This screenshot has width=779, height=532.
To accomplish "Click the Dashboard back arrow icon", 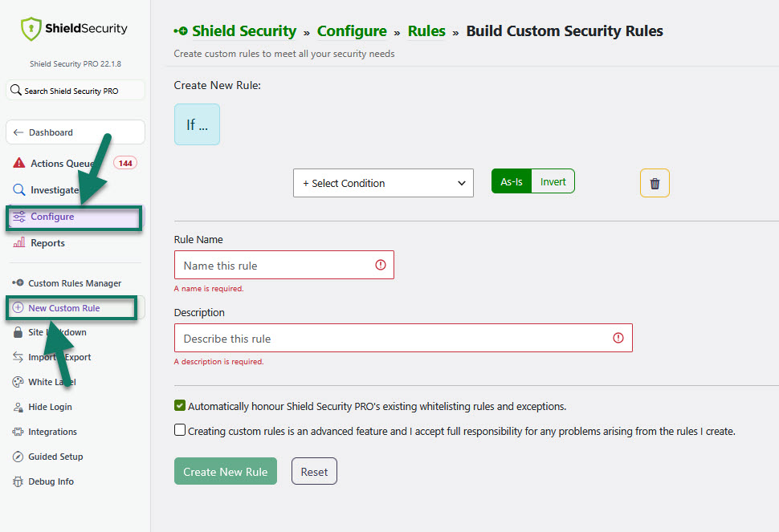I will click(18, 132).
